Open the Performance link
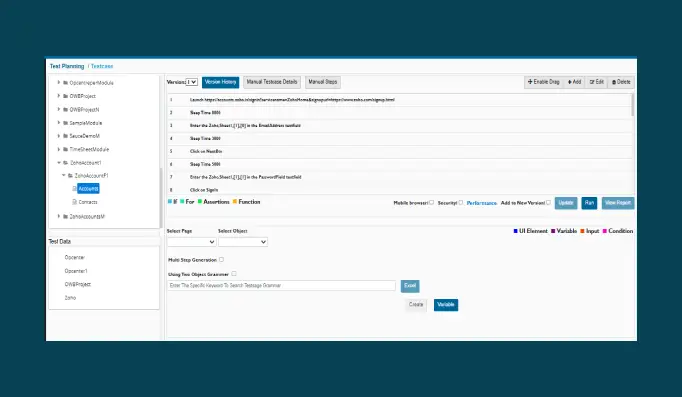This screenshot has height=397, width=682. pos(481,203)
